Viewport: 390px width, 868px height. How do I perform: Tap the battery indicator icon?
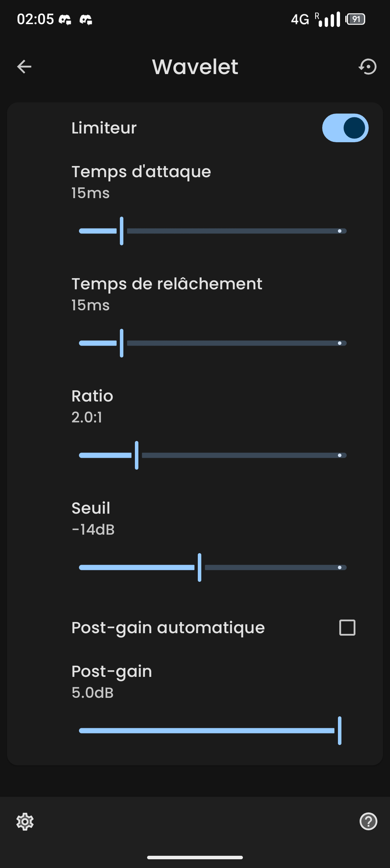[x=355, y=19]
